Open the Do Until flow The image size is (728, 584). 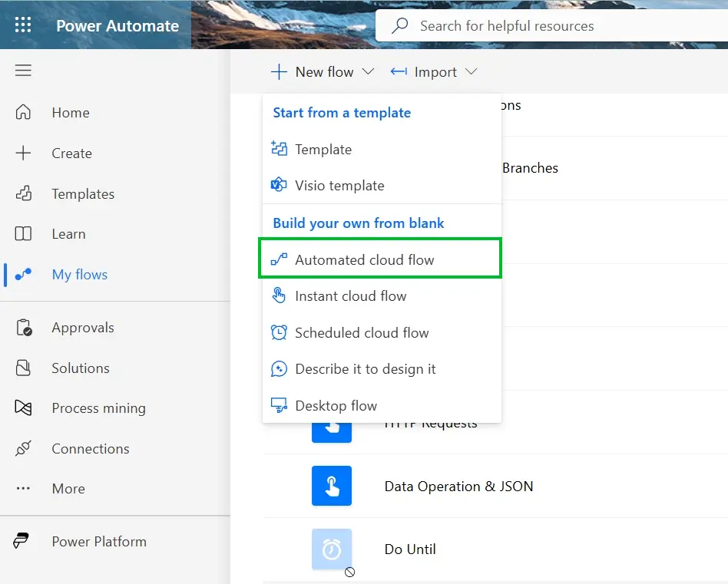click(x=410, y=549)
